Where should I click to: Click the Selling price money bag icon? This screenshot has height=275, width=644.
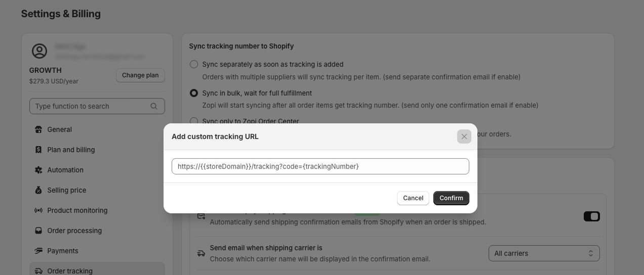38,190
